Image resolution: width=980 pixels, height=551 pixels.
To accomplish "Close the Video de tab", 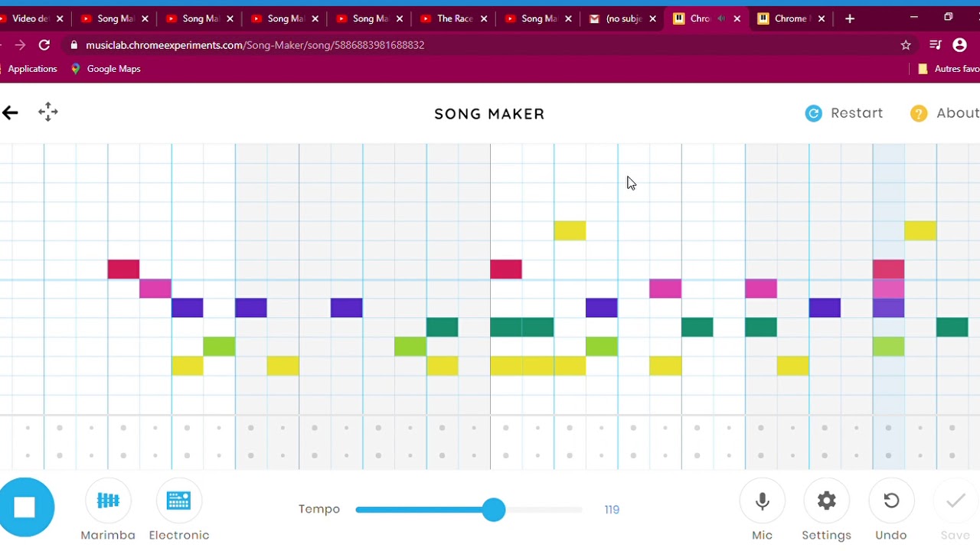I will (60, 18).
